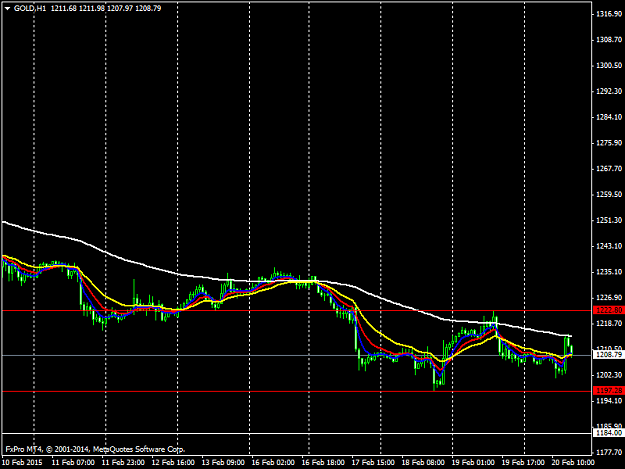Click the 18 Feb 08:00 time label

423,463
